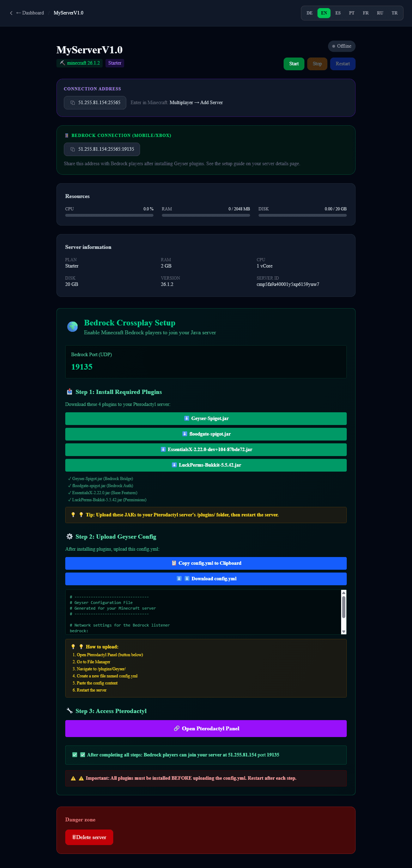Click the download arrow icon on floodgate-spigot.jar
This screenshot has width=412, height=868.
184,434
